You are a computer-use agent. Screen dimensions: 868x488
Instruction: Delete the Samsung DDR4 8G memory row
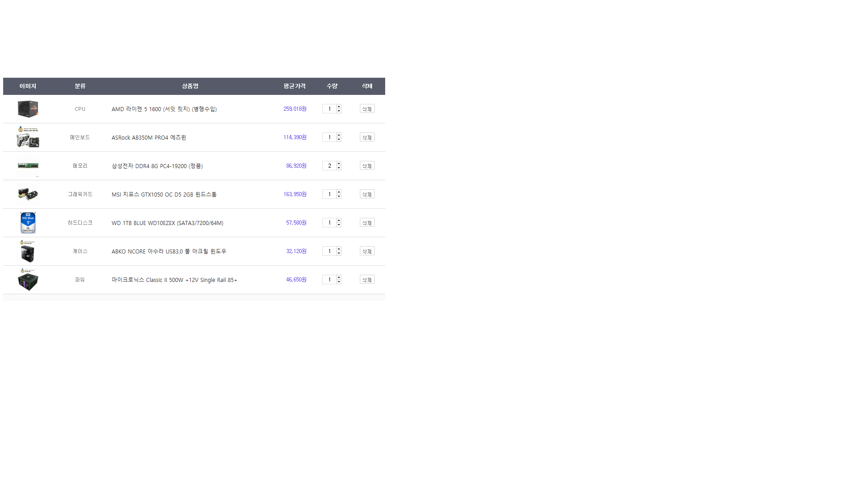(x=367, y=166)
